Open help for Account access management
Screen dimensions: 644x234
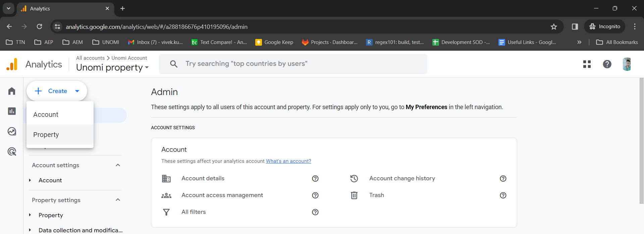pyautogui.click(x=315, y=195)
